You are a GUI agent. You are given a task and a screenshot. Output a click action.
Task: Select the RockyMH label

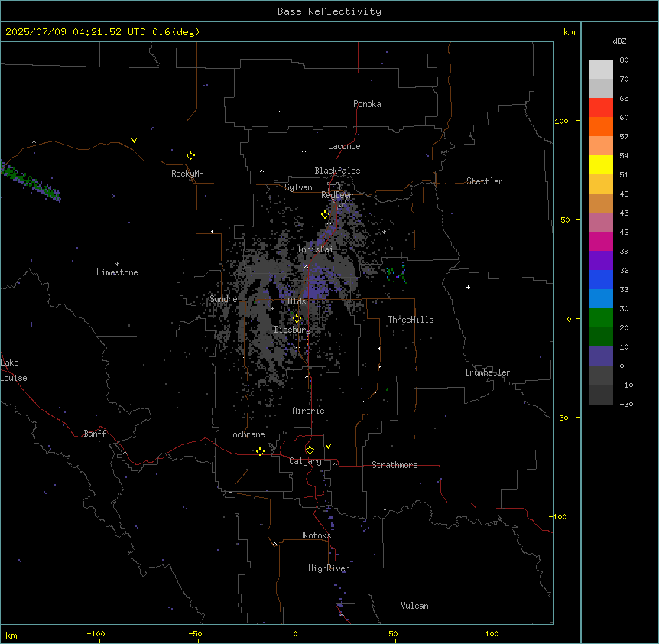click(187, 174)
